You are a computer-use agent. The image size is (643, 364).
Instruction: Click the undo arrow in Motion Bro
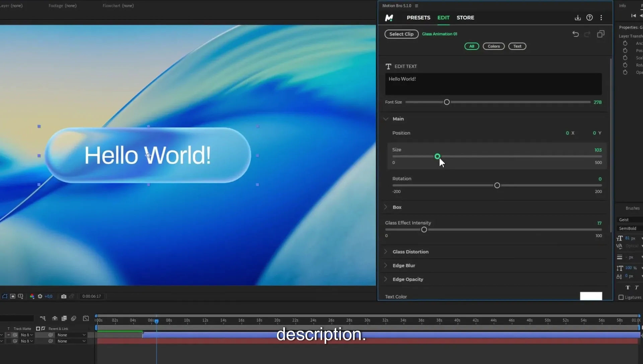coord(575,34)
